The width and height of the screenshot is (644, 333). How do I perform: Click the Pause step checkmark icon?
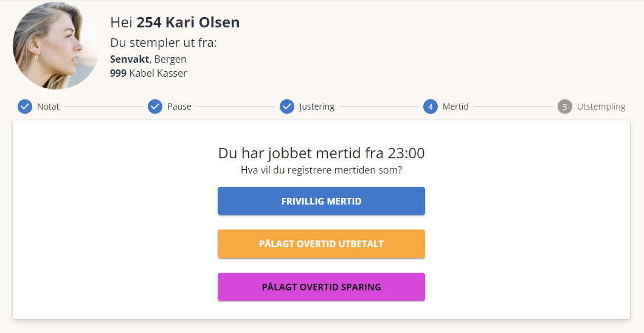coord(155,107)
